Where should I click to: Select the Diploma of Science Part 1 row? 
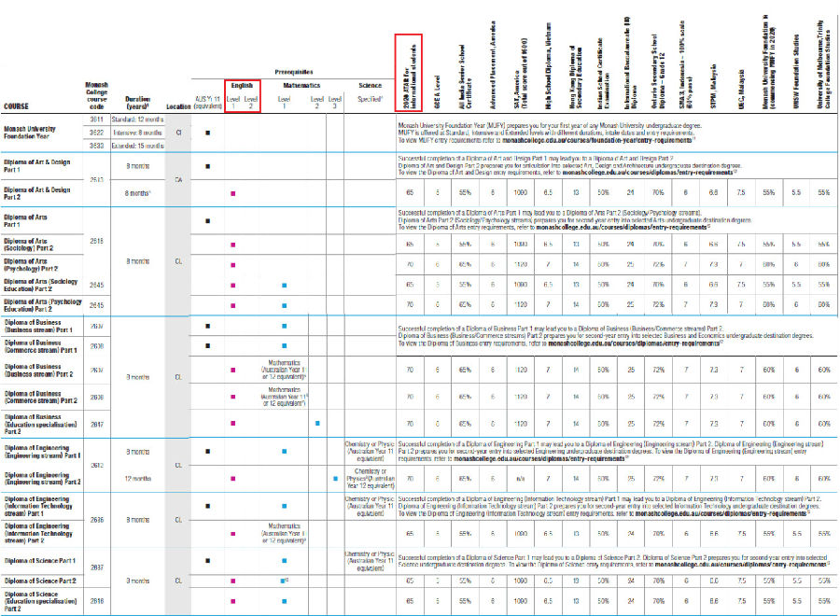pos(40,561)
